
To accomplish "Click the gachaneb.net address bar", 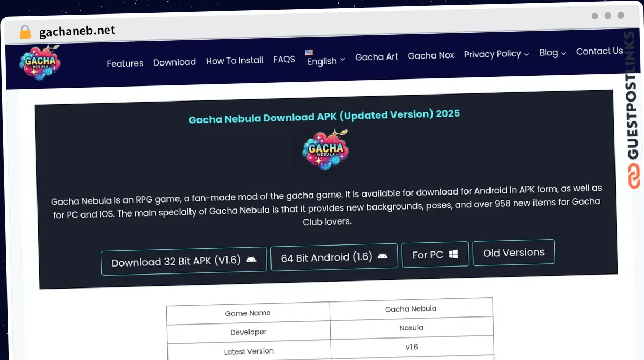I will point(77,31).
